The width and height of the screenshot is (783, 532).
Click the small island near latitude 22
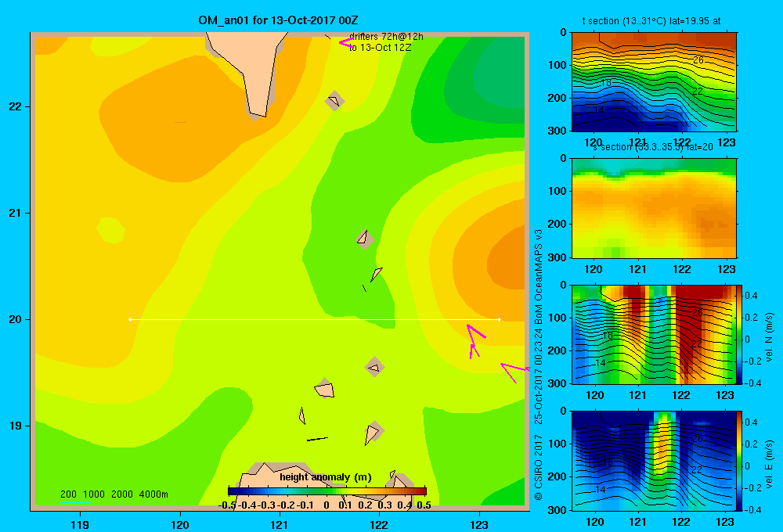point(334,101)
